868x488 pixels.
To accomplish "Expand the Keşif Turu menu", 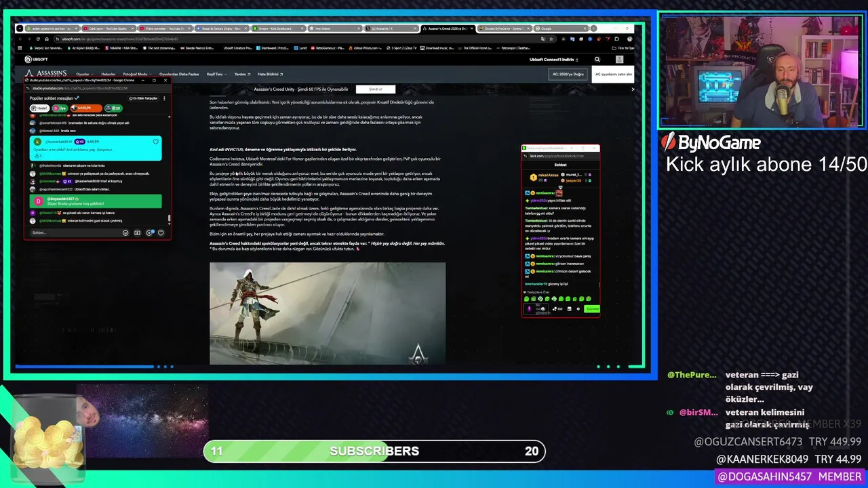I will pos(216,74).
